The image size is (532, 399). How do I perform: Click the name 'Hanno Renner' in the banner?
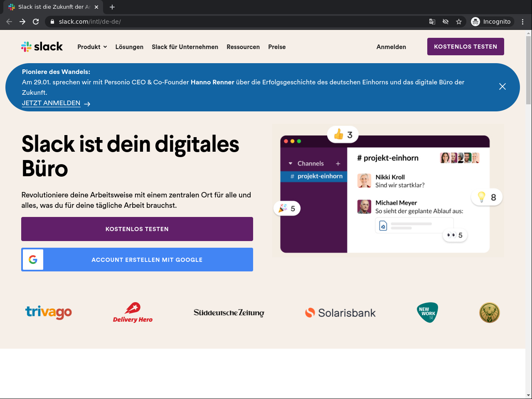(212, 82)
